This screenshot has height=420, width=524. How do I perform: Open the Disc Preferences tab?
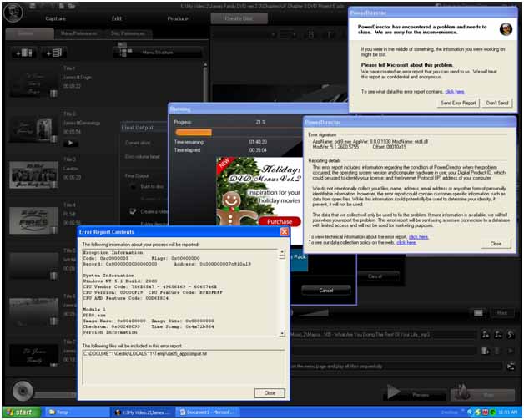[x=128, y=33]
